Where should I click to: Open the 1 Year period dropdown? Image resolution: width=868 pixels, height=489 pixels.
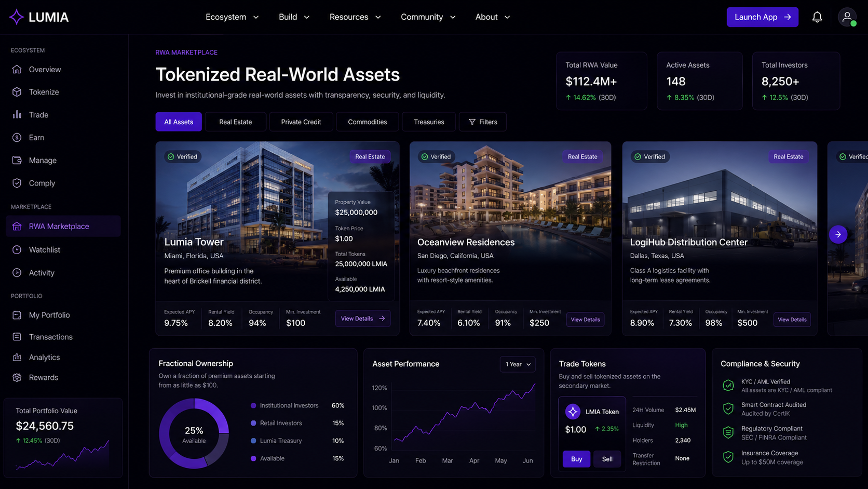point(518,364)
